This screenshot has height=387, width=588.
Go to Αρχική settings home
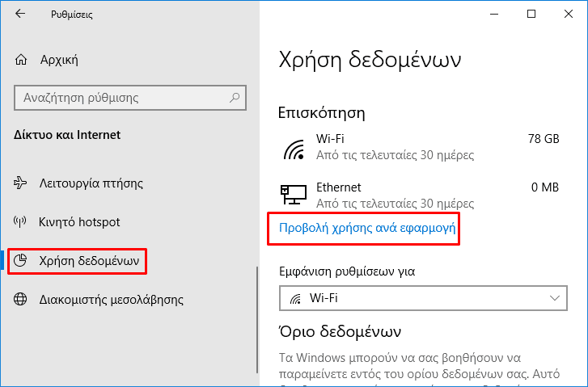point(58,60)
